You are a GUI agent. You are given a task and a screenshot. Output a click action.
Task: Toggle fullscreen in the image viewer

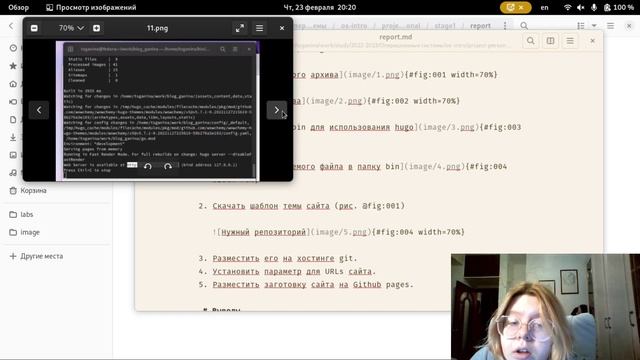point(240,28)
